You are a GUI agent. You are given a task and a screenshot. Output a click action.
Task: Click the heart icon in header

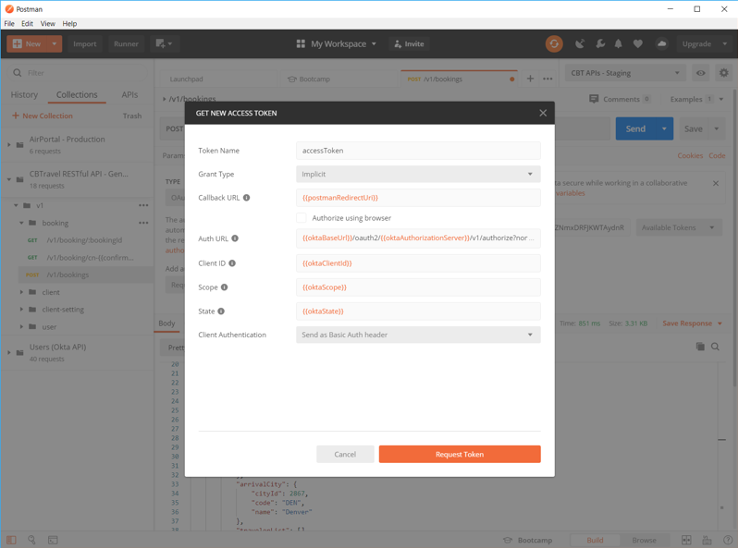click(638, 44)
